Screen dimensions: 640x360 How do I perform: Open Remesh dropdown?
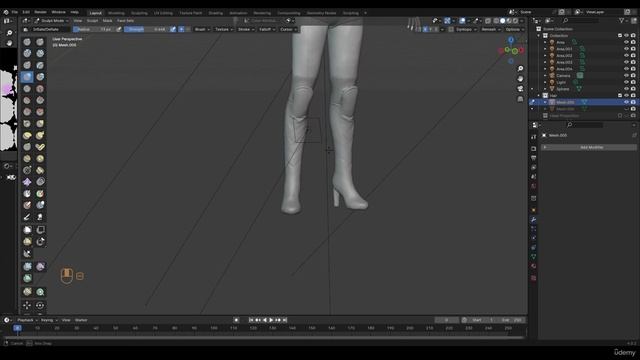491,29
